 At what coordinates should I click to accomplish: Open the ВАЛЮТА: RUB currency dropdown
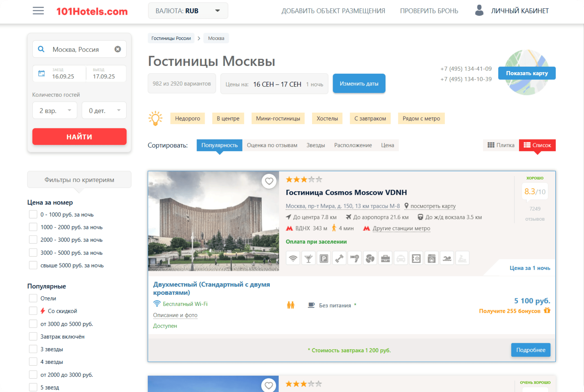(188, 11)
